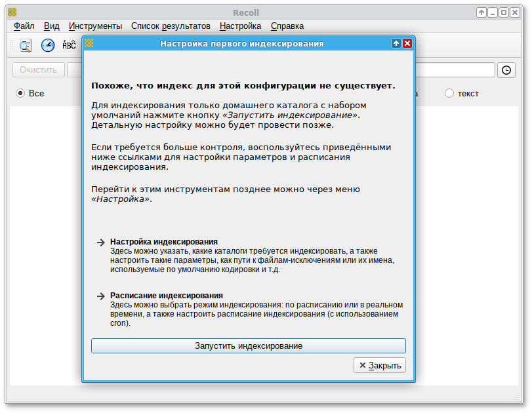The image size is (532, 413).
Task: Open the Расписание индексирования link
Action: (x=167, y=296)
